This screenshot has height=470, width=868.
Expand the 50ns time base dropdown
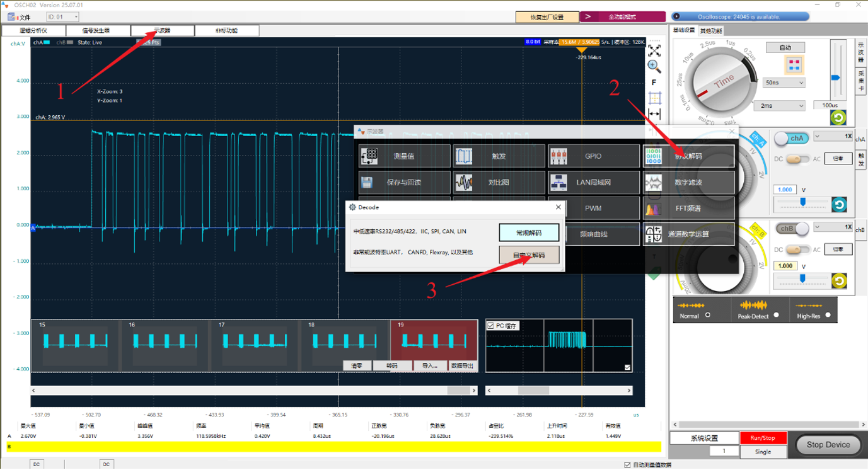pyautogui.click(x=784, y=83)
